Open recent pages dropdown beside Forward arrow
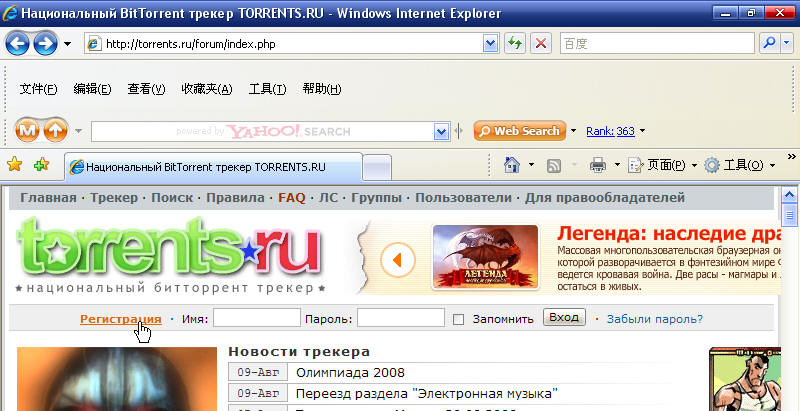800x411 pixels. pos(67,44)
